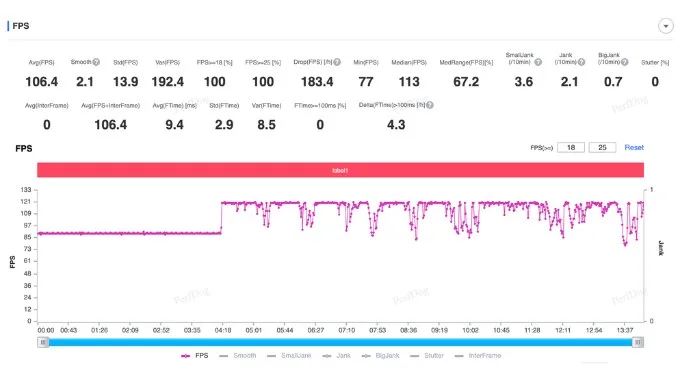Viewport: 680px width, 382px height.
Task: Grab the right handle of the time range slider
Action: [638, 342]
